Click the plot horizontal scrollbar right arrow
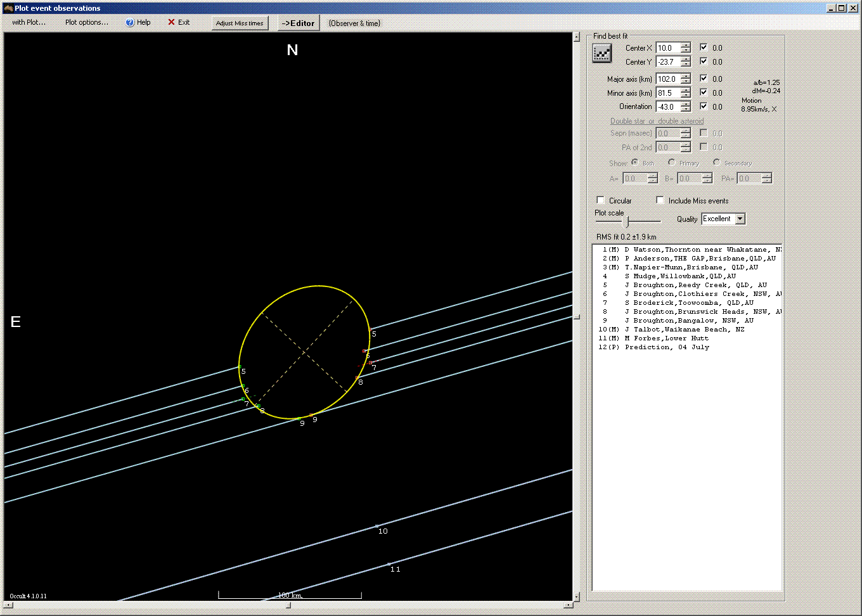 pyautogui.click(x=568, y=605)
